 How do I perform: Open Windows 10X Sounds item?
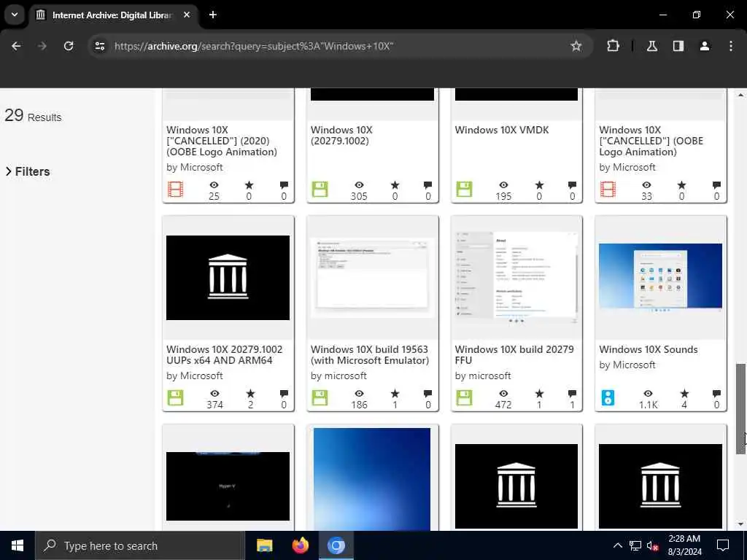pos(648,349)
